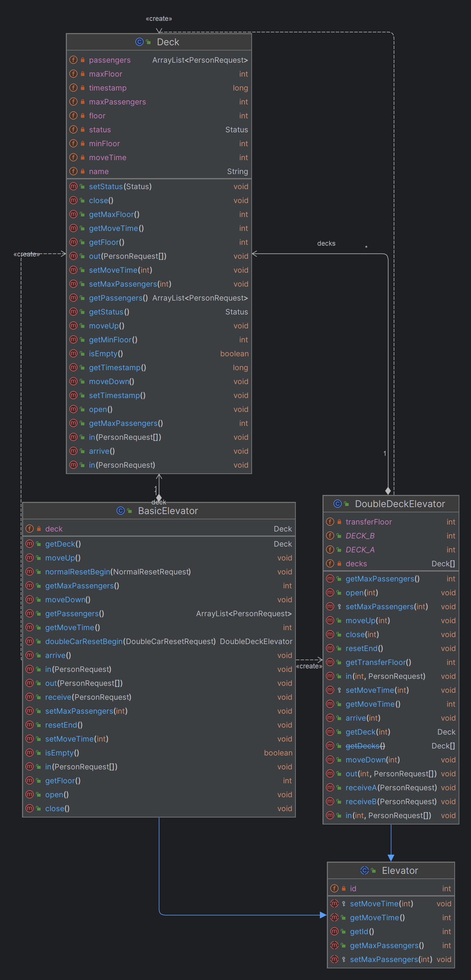
Task: Click method icon of receiveA(PersonRequest)
Action: [330, 787]
